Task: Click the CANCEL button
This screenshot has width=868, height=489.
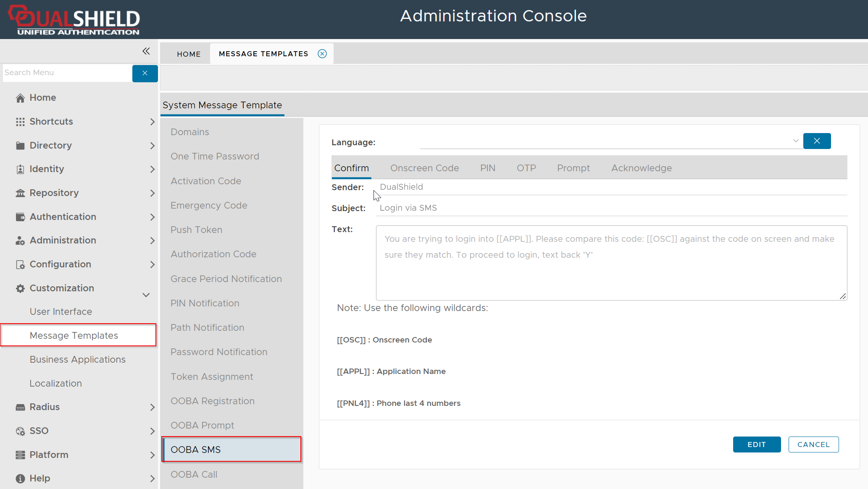Action: pos(813,445)
